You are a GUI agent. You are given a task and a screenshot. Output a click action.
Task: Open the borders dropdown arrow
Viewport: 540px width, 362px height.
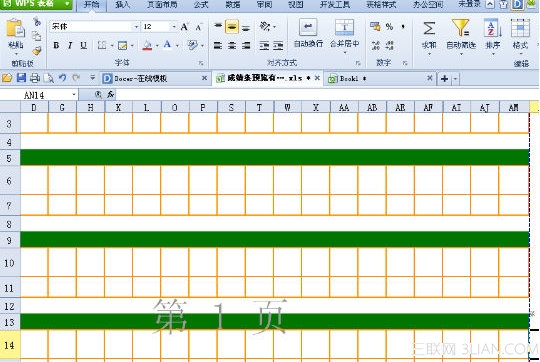(x=112, y=45)
